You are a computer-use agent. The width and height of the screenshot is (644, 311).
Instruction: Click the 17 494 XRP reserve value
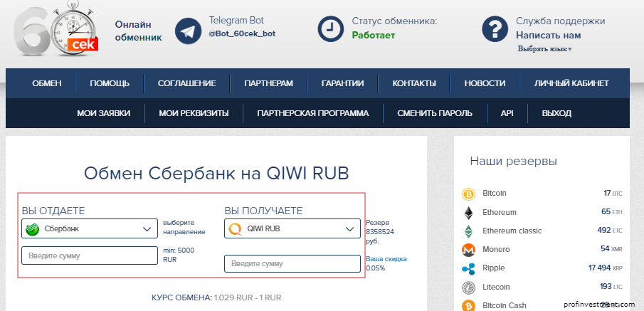[x=606, y=268]
